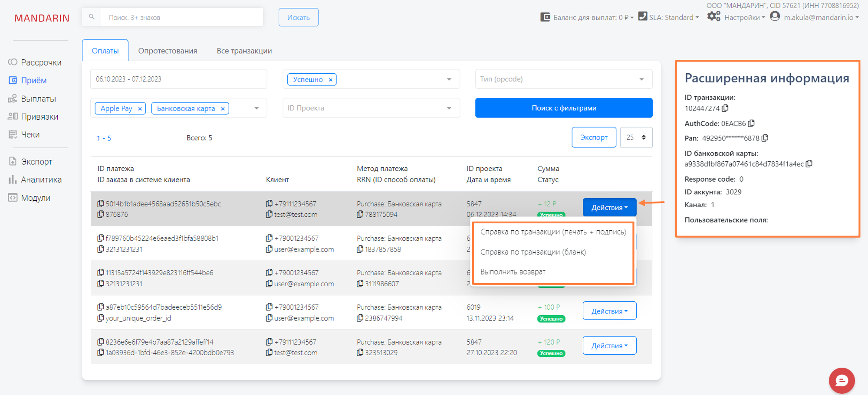This screenshot has height=395, width=868.
Task: Remove the Успешно status filter tag
Action: click(330, 80)
